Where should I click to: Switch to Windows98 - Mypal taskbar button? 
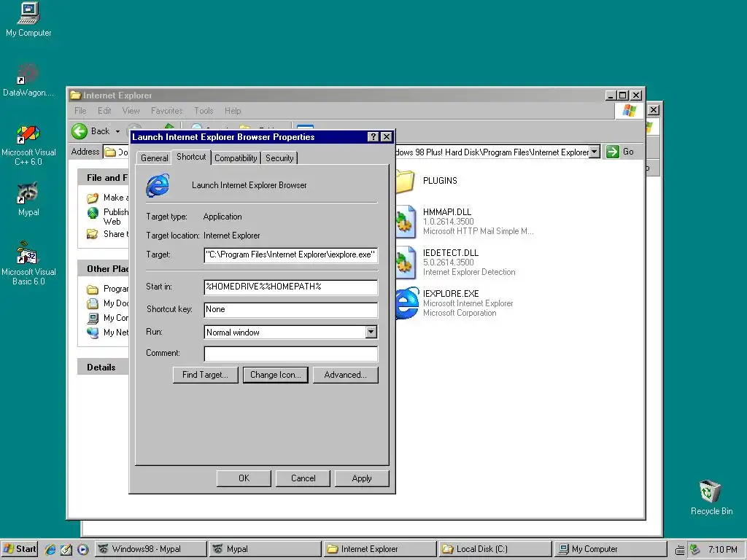click(150, 549)
